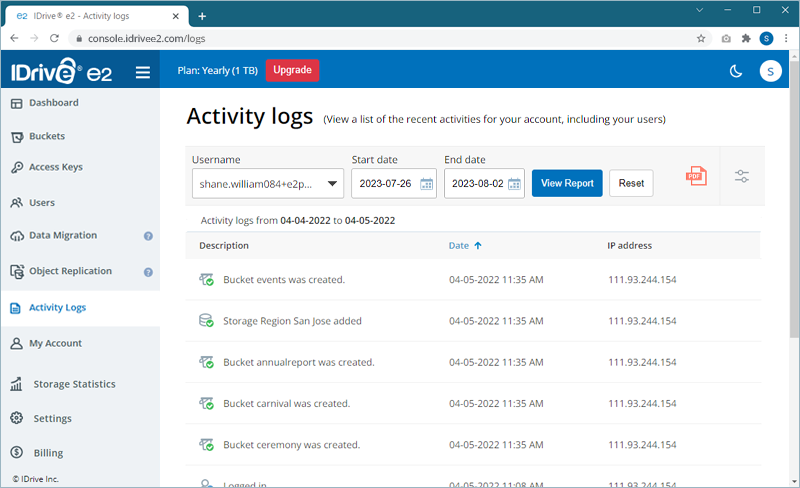Open the user profile avatar menu
Viewport: 800px width, 488px height.
[770, 71]
